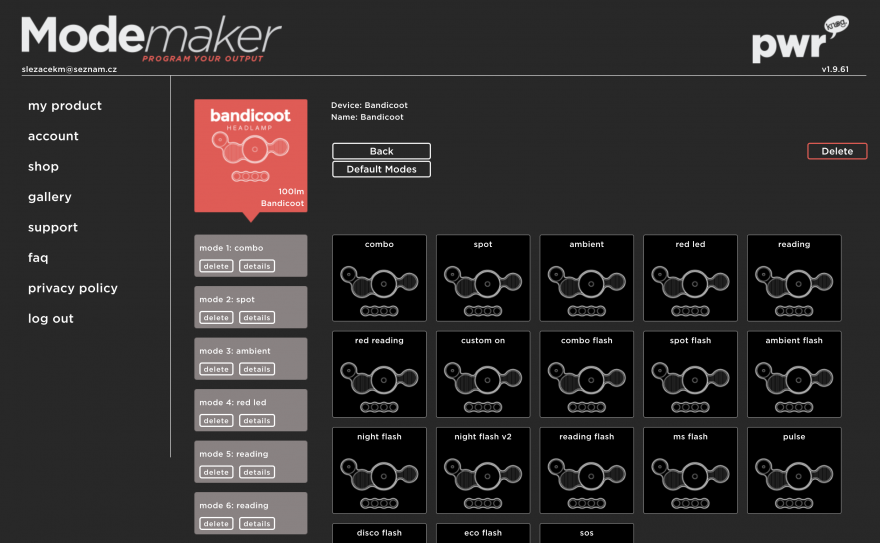This screenshot has width=880, height=543.
Task: Show details for mode 4: red led
Action: pyautogui.click(x=257, y=420)
